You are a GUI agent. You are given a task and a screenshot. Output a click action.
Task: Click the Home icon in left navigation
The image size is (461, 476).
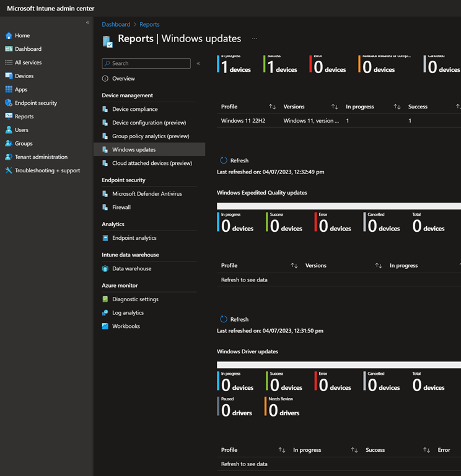(9, 36)
